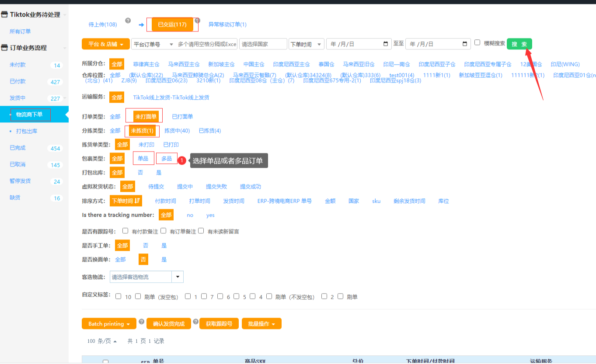The image size is (596, 364).
Task: Open the 平台 & 店铺 dropdown
Action: point(106,44)
